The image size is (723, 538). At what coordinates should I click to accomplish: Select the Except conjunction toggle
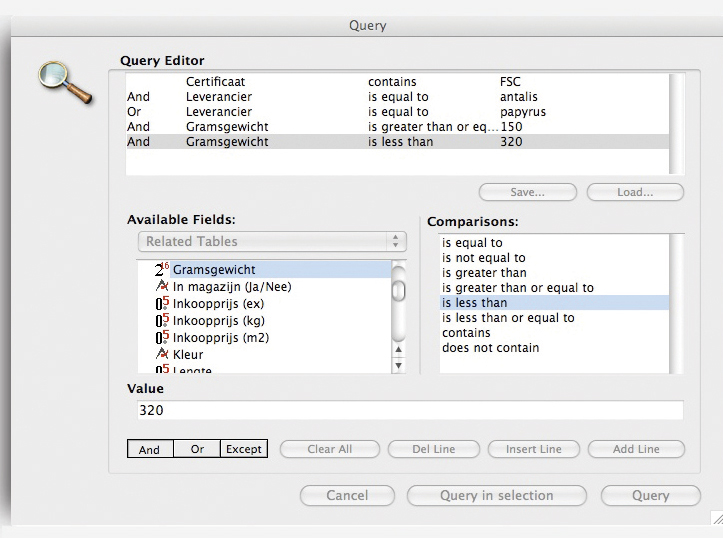[244, 449]
